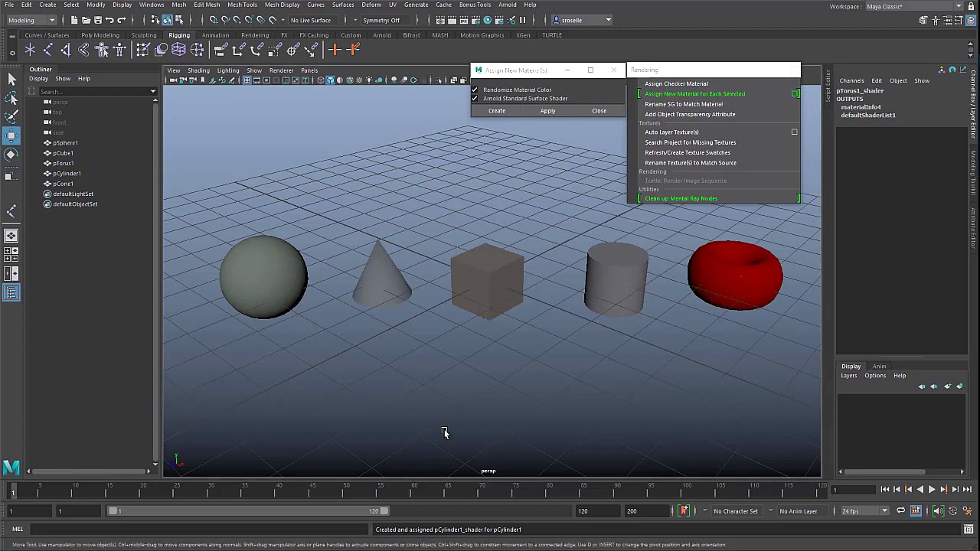Open the Modeling menu set dropdown

point(31,20)
